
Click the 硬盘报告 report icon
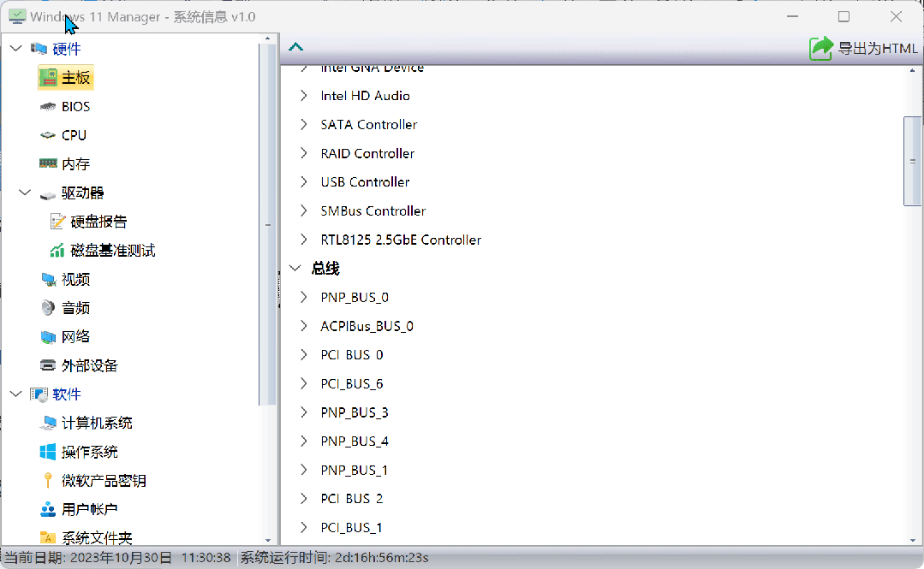[57, 222]
